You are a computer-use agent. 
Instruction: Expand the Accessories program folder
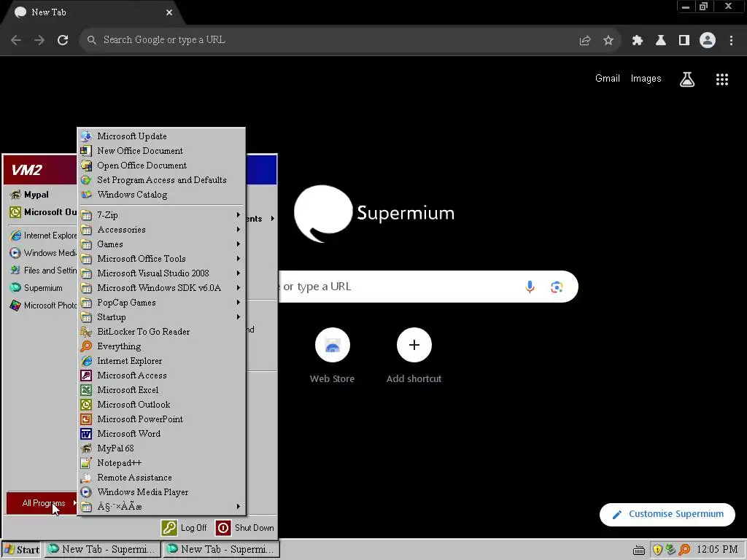162,230
